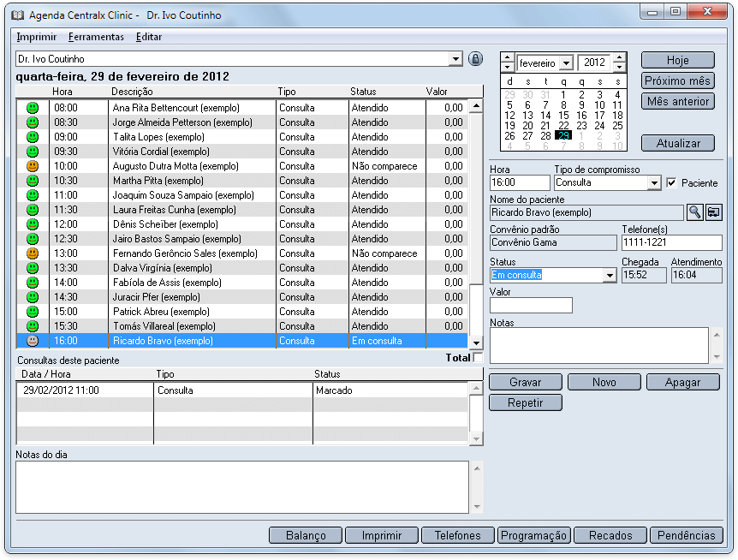Open the Editar menu
This screenshot has width=738, height=560.
pyautogui.click(x=149, y=37)
